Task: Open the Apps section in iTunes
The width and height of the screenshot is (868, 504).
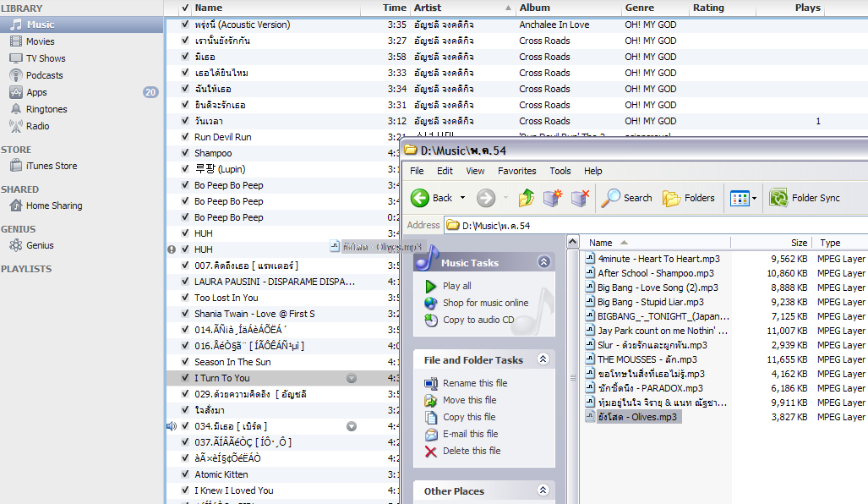Action: (36, 92)
